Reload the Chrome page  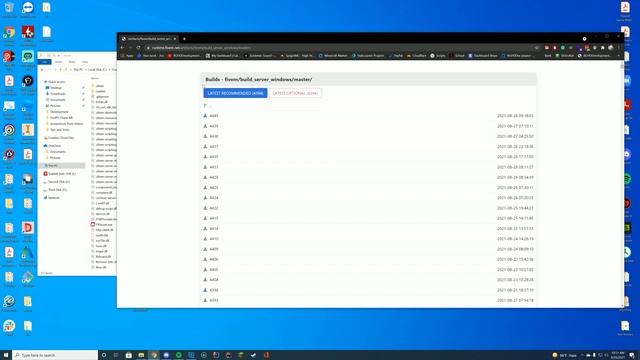point(138,47)
